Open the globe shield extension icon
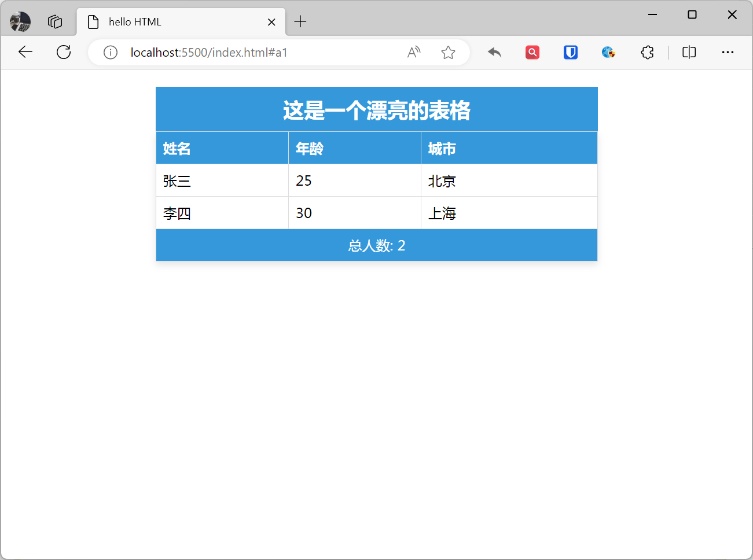This screenshot has height=560, width=753. click(x=608, y=52)
